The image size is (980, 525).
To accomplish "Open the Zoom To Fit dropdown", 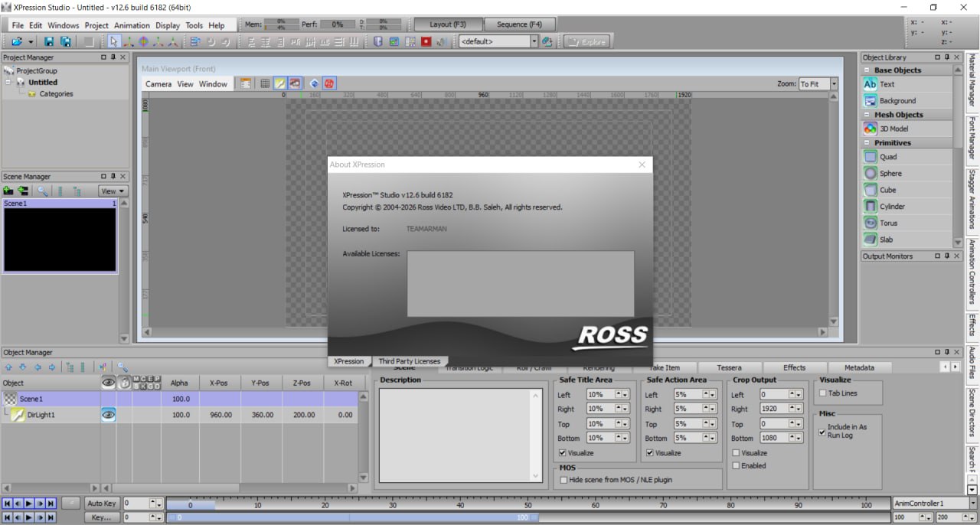I will pyautogui.click(x=833, y=84).
